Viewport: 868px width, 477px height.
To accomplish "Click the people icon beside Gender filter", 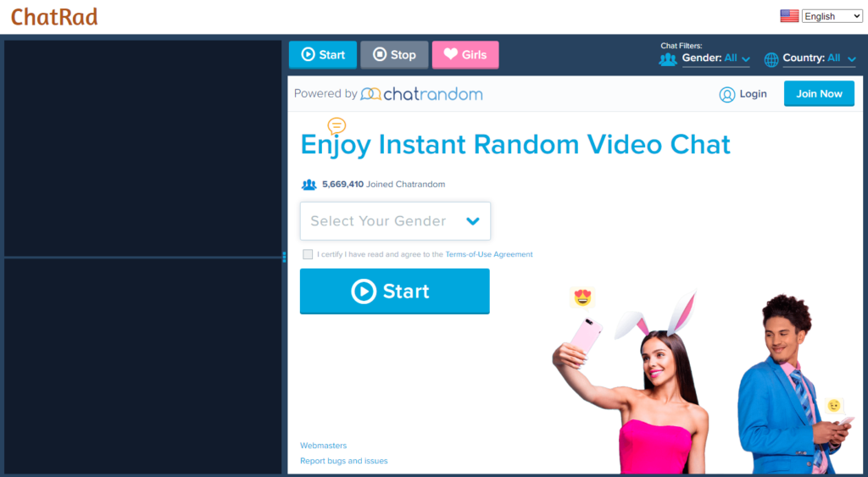I will [668, 59].
